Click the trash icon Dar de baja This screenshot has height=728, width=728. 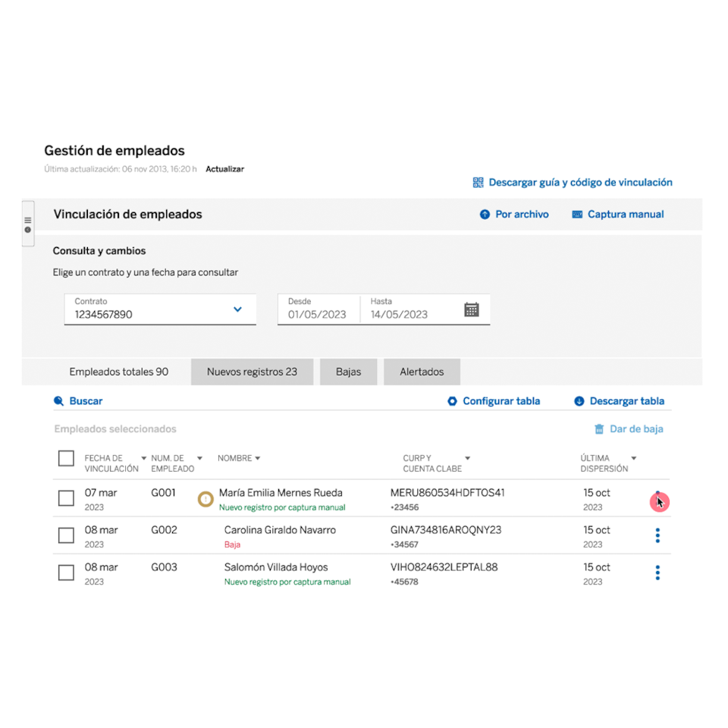coord(600,429)
